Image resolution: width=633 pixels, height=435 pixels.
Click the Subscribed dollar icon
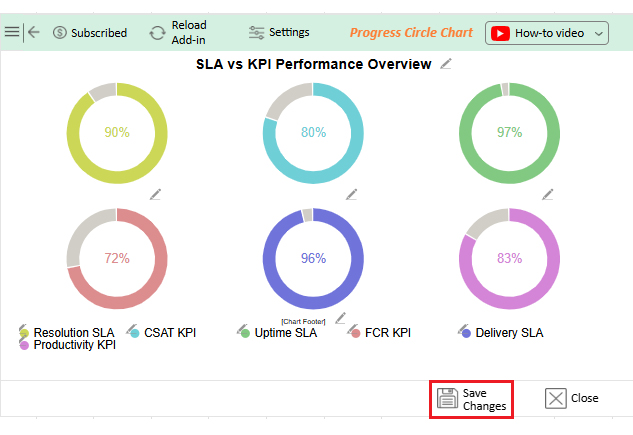click(x=60, y=33)
